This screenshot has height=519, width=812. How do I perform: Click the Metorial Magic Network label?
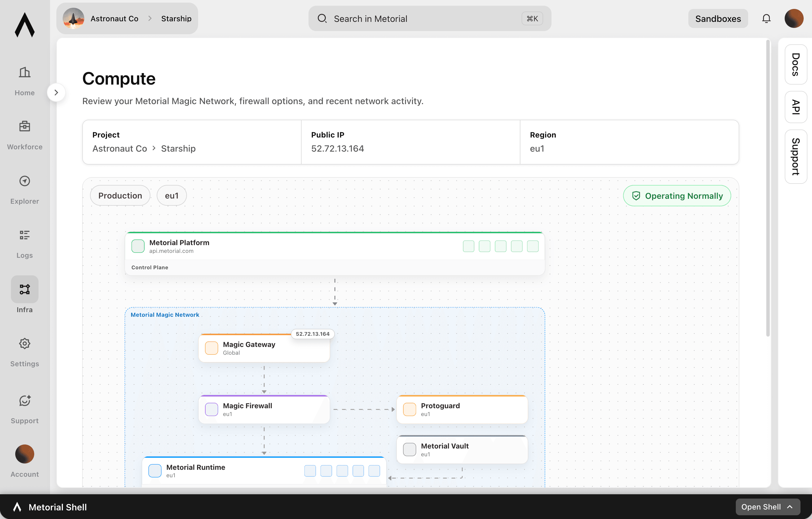click(165, 314)
